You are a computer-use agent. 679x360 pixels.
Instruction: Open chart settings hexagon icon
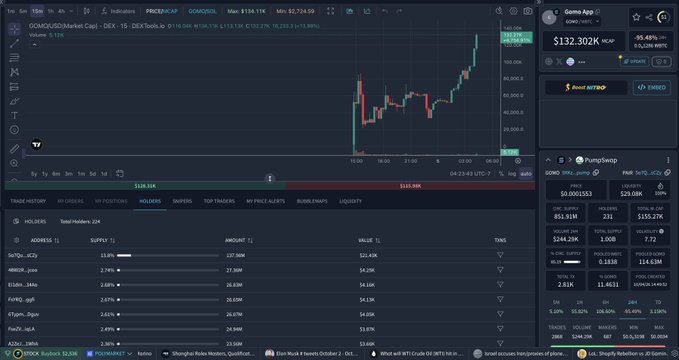(x=513, y=11)
